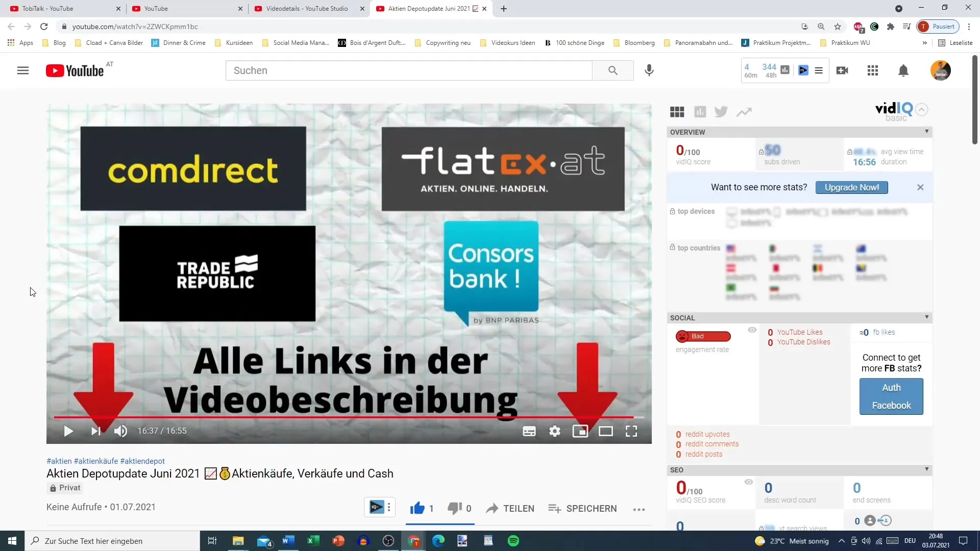980x551 pixels.
Task: Open the notifications bell
Action: tap(903, 70)
